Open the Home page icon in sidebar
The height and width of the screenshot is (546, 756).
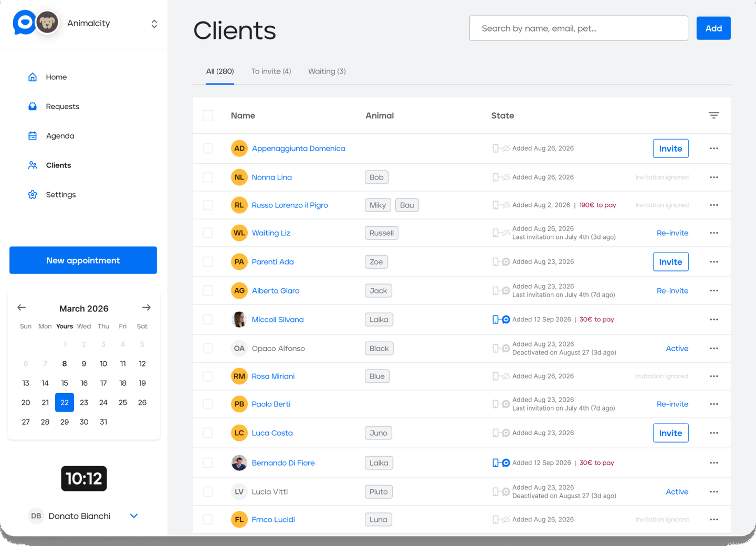tap(33, 77)
